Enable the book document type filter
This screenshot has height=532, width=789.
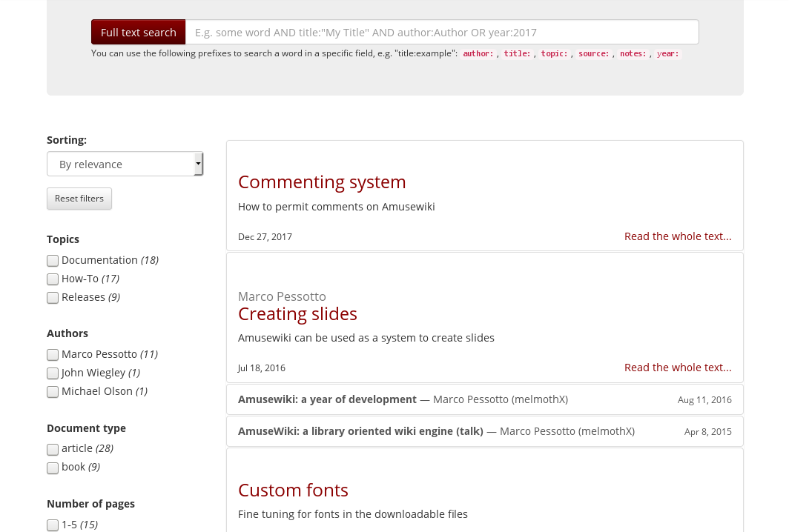click(53, 468)
